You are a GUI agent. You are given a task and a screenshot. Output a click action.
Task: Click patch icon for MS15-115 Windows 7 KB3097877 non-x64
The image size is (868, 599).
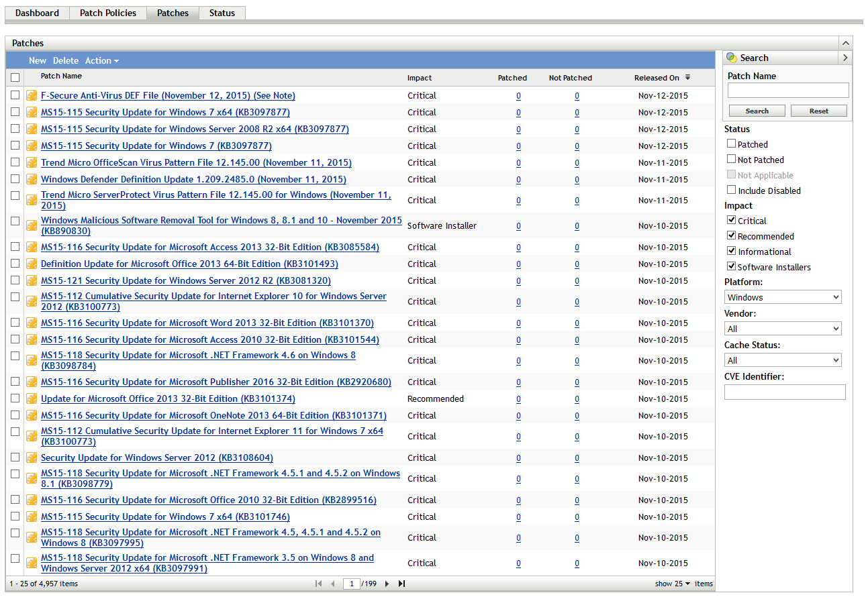click(x=32, y=146)
